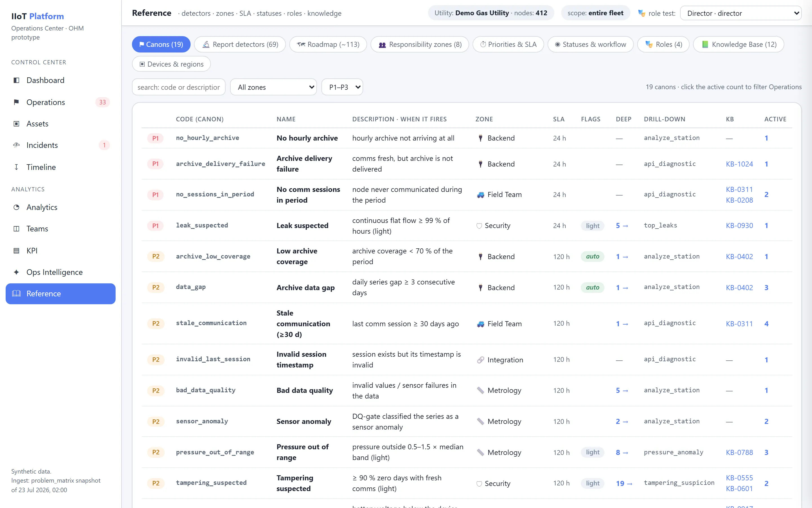Click the KPI sidebar icon
812x508 pixels.
click(x=16, y=251)
